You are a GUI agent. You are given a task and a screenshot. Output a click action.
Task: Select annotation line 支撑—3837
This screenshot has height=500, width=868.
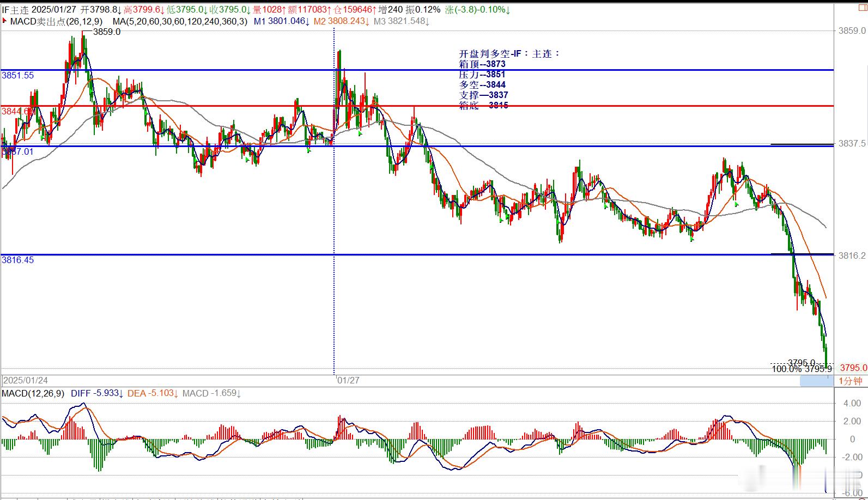pyautogui.click(x=484, y=95)
